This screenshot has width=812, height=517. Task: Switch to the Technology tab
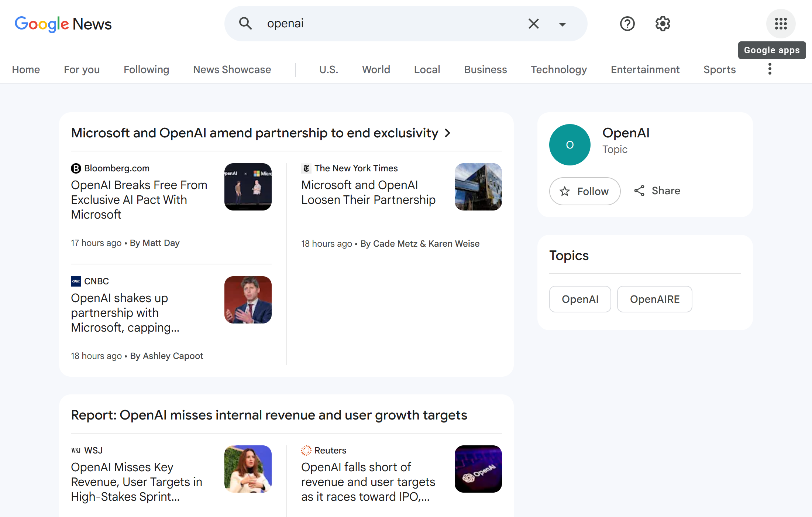(x=558, y=69)
